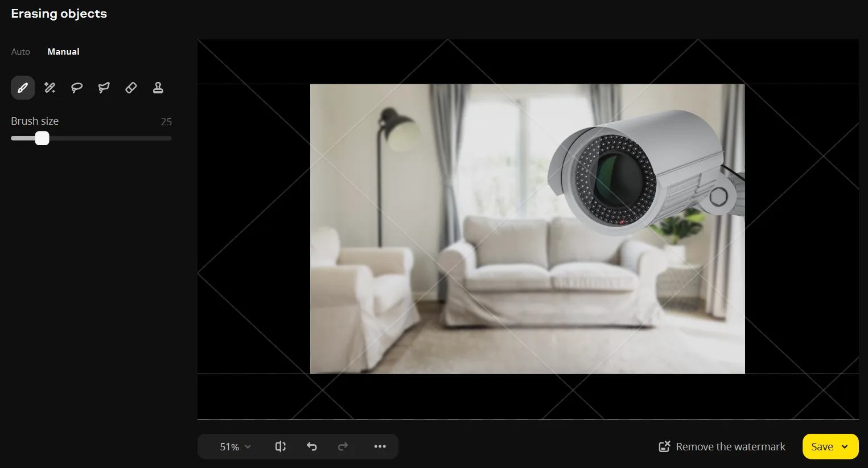Redo the last undone action
868x468 pixels.
click(x=343, y=446)
